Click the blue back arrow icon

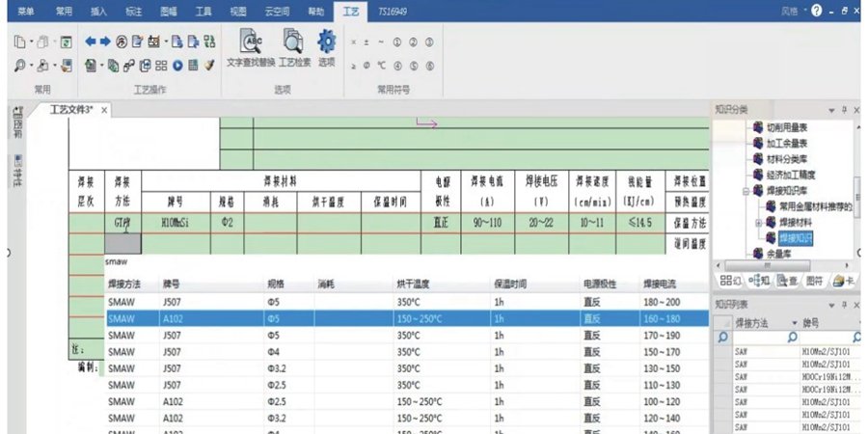pyautogui.click(x=91, y=41)
